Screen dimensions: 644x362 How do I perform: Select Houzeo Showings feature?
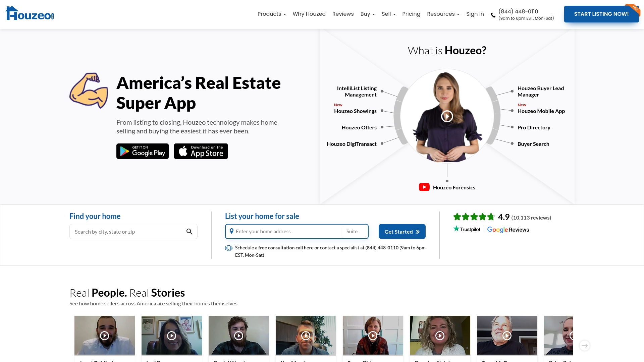pos(355,111)
